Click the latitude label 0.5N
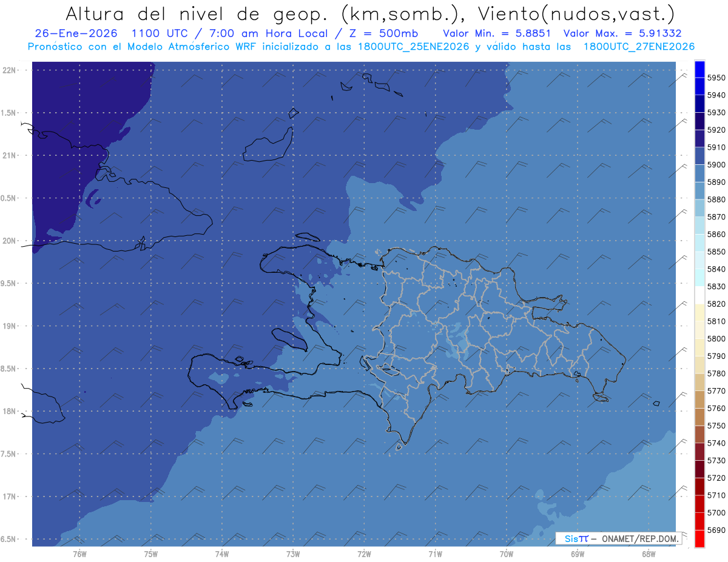728x562 pixels. [8, 198]
